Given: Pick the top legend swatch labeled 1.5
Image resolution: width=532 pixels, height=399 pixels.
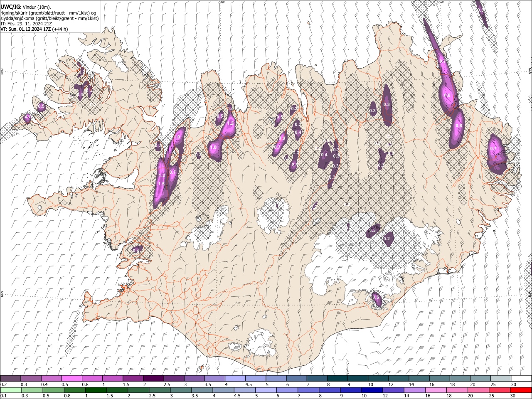Looking at the screenshot, I should pos(133,379).
